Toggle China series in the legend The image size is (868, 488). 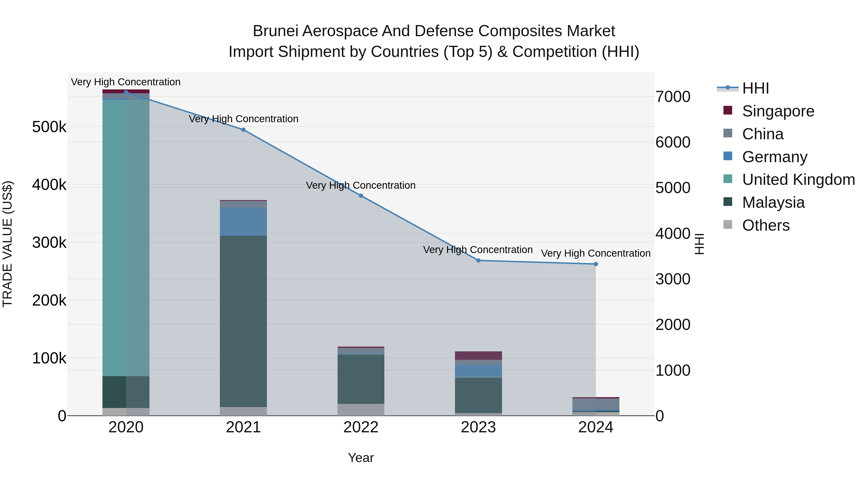click(753, 134)
